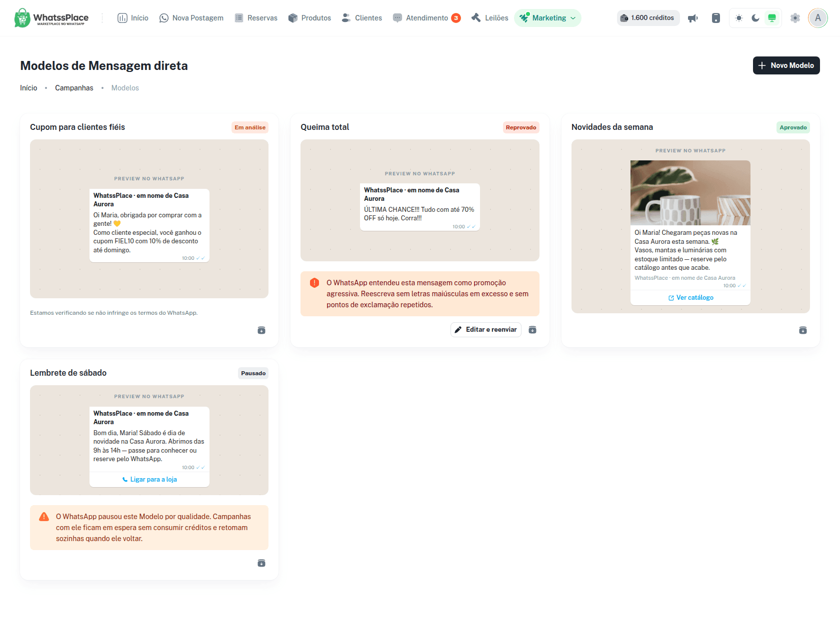Viewport: 840px width, 640px height.
Task: Click the ÚLTIMA CHANCE message preview bubble
Action: 420,207
